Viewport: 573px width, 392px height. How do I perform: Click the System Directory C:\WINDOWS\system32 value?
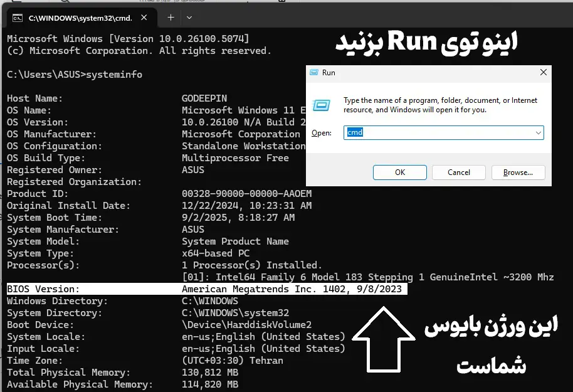tap(235, 313)
